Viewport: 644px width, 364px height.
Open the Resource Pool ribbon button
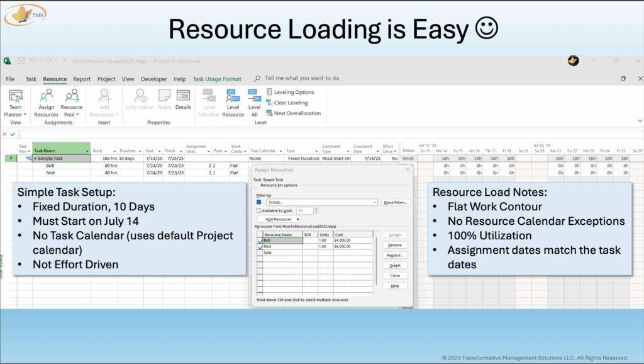point(72,103)
